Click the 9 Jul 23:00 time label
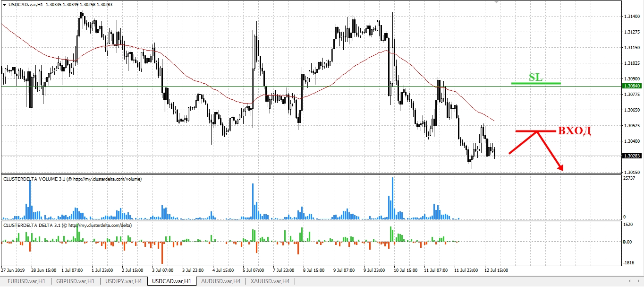Image resolution: width=644 pixels, height=287 pixels. pos(374,271)
